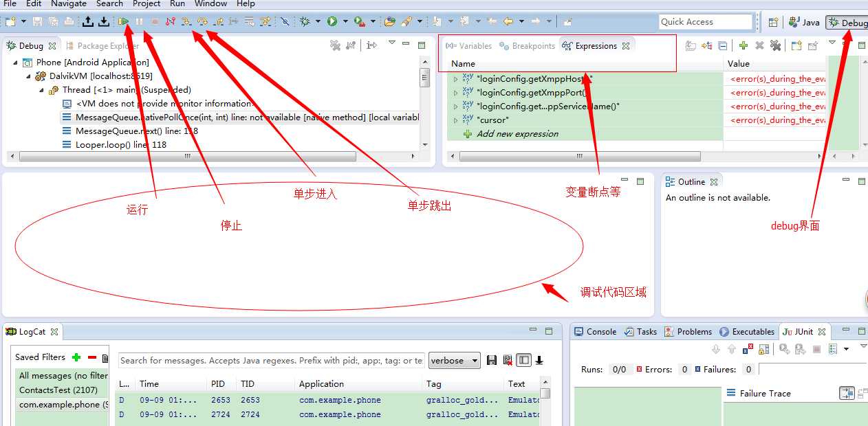Switch to the Variables tab
Viewport: 868px width, 426px height.
click(x=468, y=46)
